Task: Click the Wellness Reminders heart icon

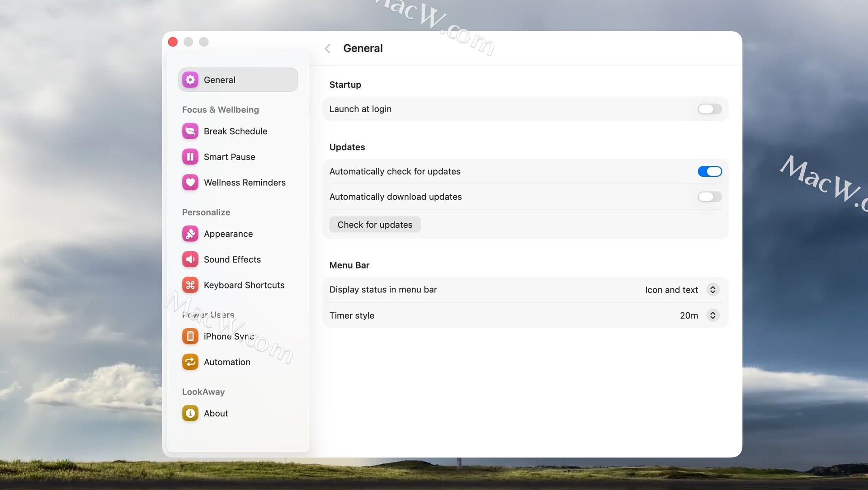Action: click(190, 183)
